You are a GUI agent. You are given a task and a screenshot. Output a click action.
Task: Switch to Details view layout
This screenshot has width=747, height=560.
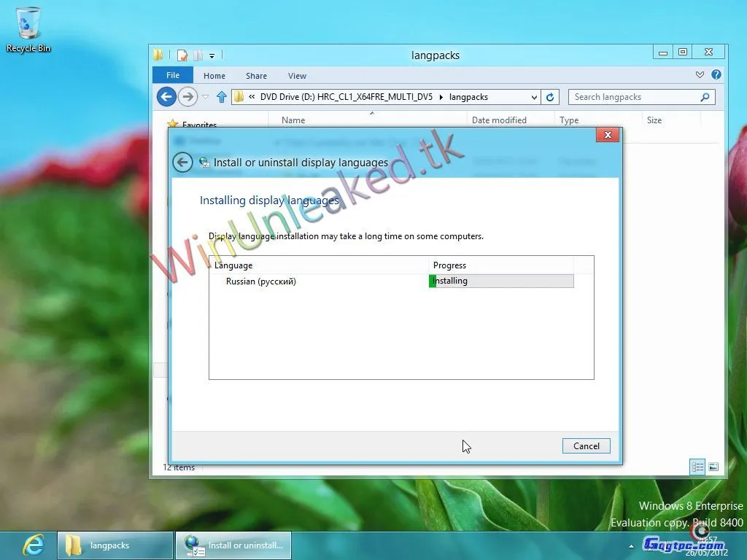(697, 467)
